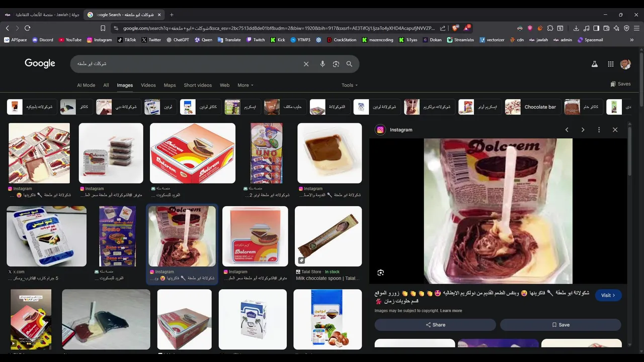Select the Chocolate bar filter chip
The width and height of the screenshot is (644, 362).
click(533, 107)
